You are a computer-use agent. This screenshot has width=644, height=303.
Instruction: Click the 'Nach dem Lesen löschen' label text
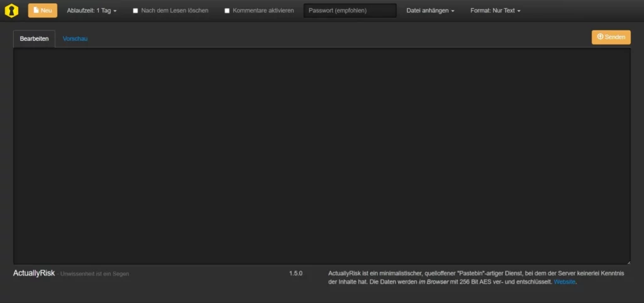click(x=174, y=11)
